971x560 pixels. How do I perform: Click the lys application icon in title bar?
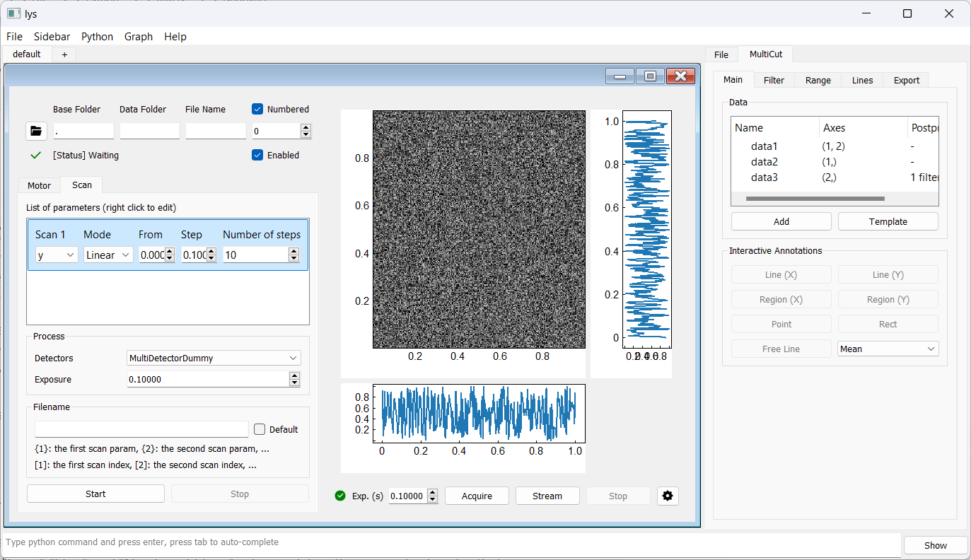(x=13, y=13)
